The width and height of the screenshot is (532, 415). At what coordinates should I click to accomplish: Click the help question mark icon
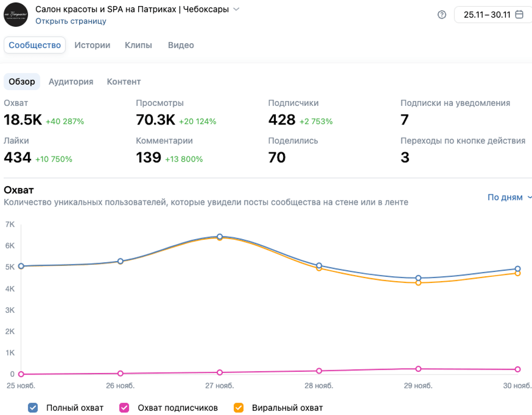click(442, 15)
